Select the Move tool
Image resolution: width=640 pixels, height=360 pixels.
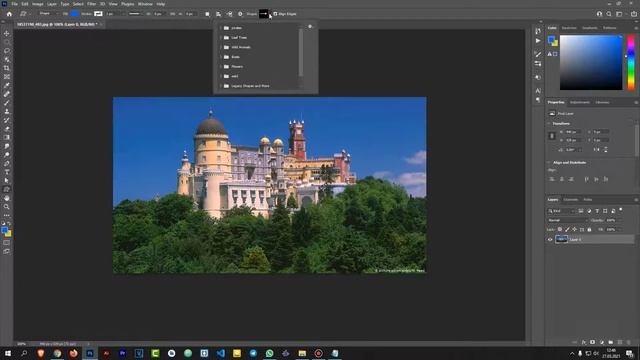coord(7,33)
